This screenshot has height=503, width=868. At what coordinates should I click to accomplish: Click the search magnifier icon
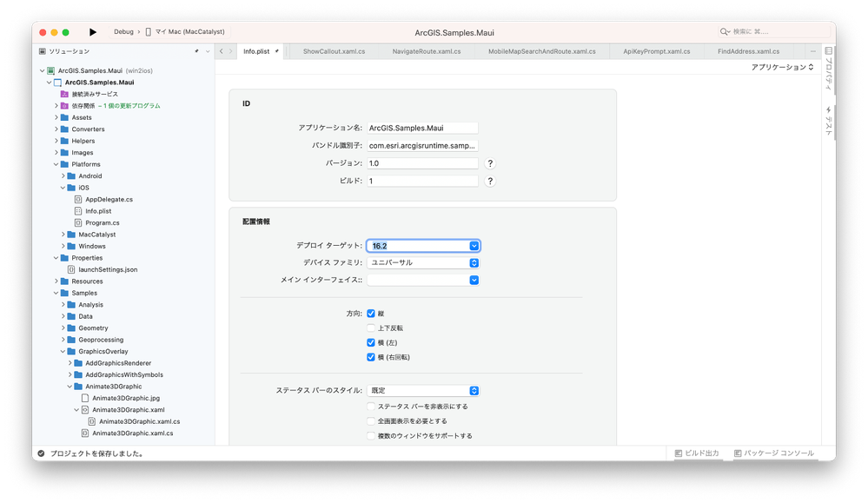click(x=724, y=31)
